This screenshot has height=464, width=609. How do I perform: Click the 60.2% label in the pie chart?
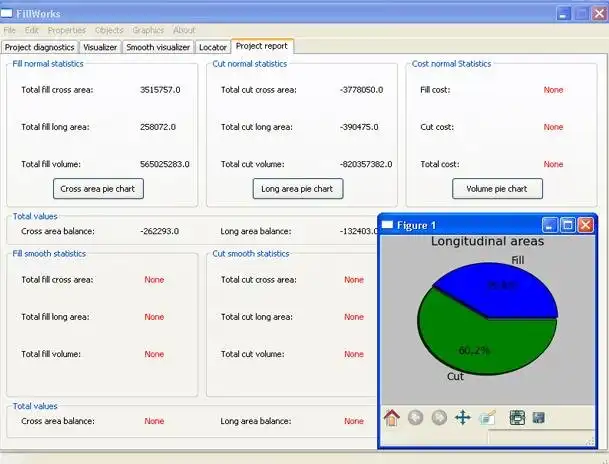pyautogui.click(x=474, y=351)
